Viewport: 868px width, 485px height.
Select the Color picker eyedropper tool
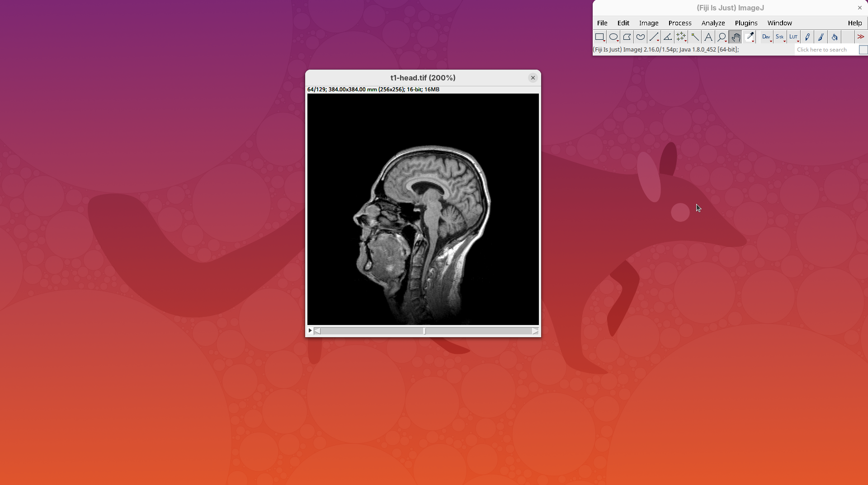[750, 37]
